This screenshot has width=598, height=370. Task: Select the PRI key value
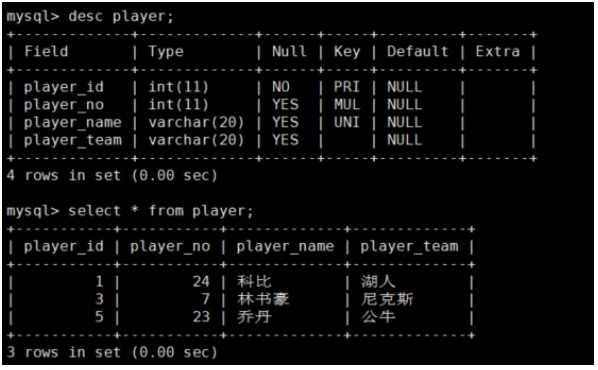pyautogui.click(x=347, y=87)
